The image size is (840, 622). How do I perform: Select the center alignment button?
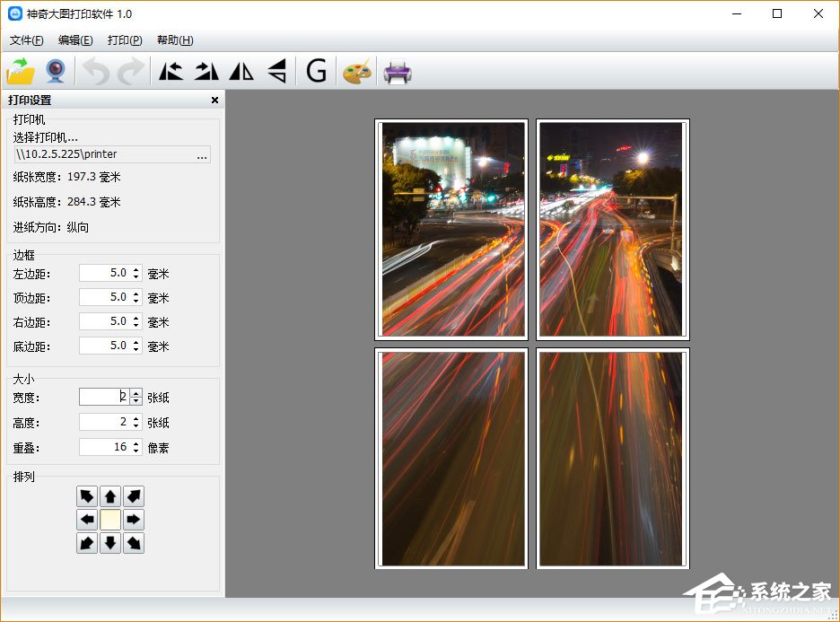click(x=110, y=520)
